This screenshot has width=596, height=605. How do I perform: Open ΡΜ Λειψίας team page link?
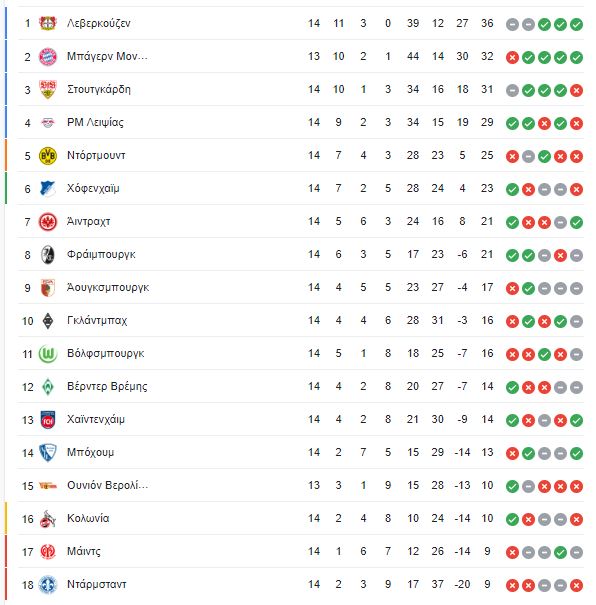[x=95, y=122]
